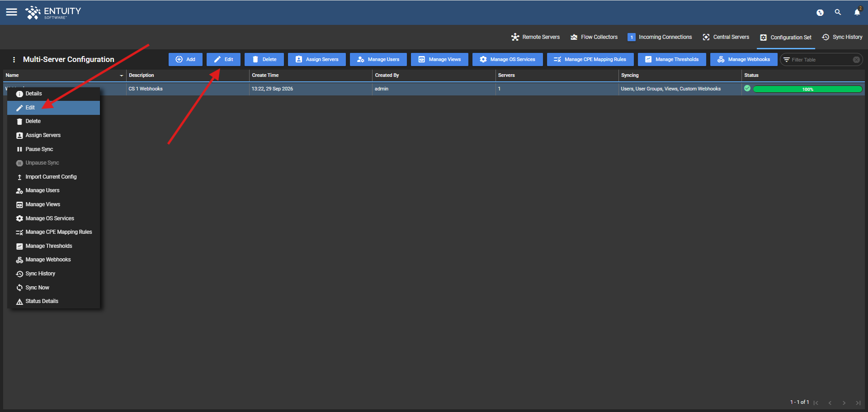Click Manage Webhooks toolbar button
The image size is (868, 412).
(x=744, y=60)
